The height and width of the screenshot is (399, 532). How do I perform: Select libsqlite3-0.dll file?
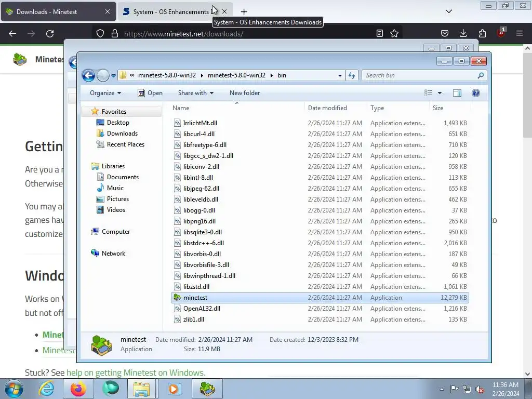(320, 232)
